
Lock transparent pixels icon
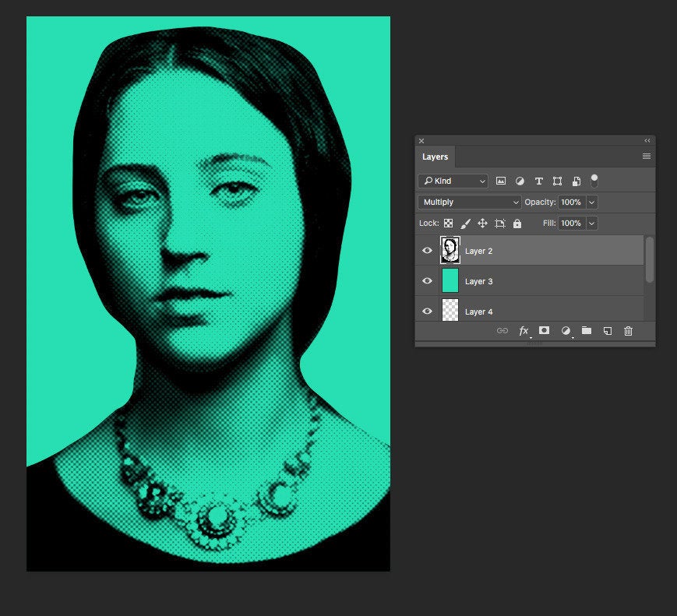pos(448,224)
